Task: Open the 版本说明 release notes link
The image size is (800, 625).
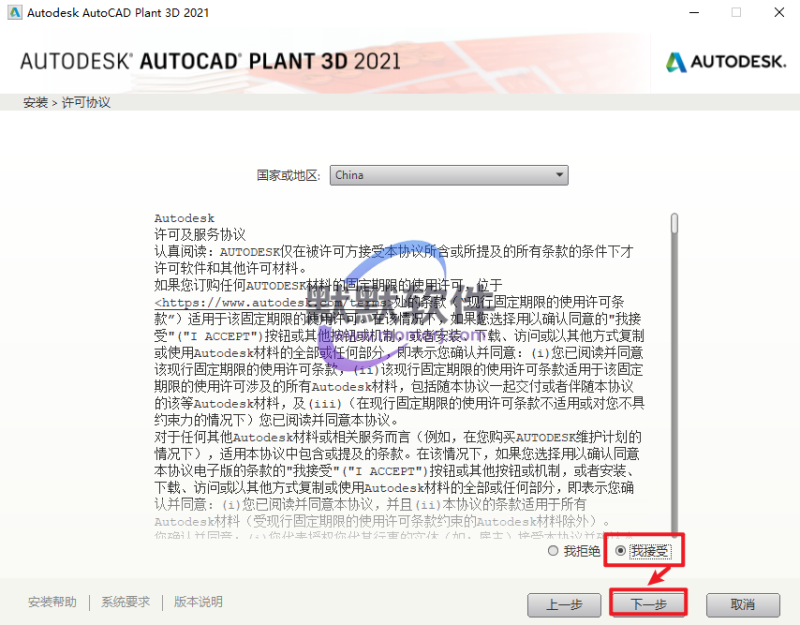Action: 198,602
